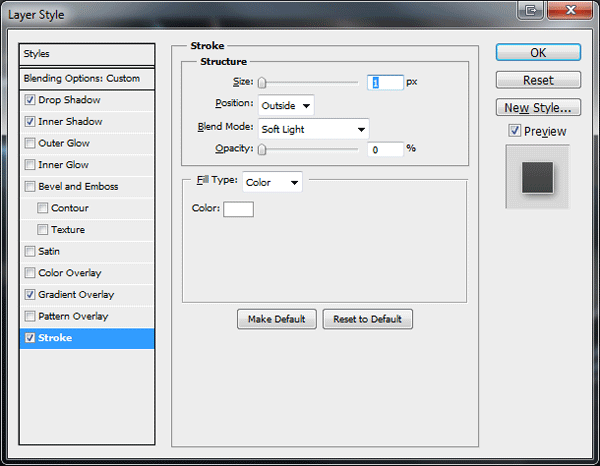Open Blending Options: Custom settings
This screenshot has width=600, height=466.
point(87,78)
